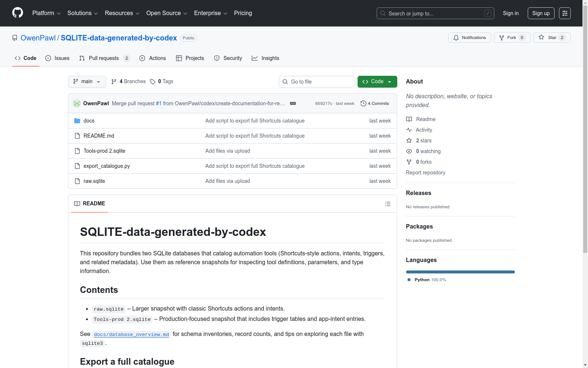Click the Fork icon

pyautogui.click(x=502, y=38)
